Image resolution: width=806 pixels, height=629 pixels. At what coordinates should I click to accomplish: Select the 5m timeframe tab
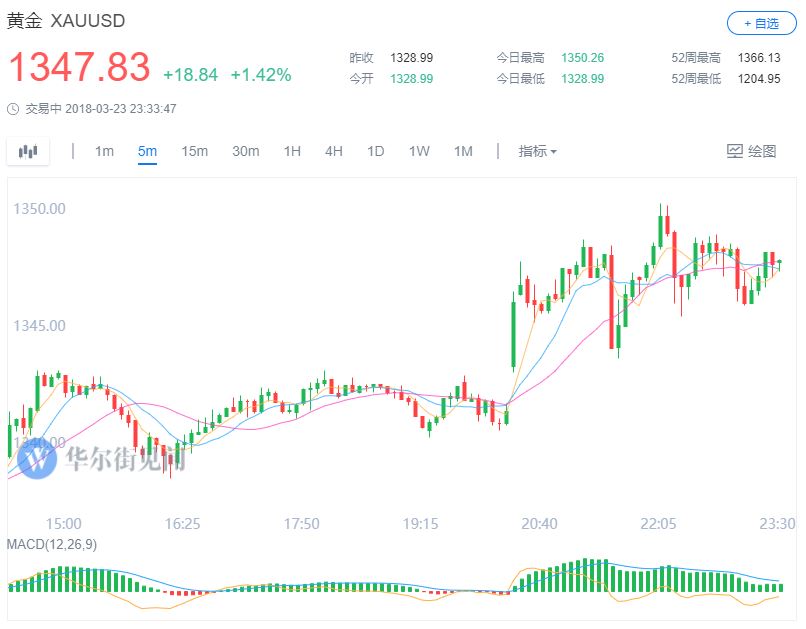[147, 151]
